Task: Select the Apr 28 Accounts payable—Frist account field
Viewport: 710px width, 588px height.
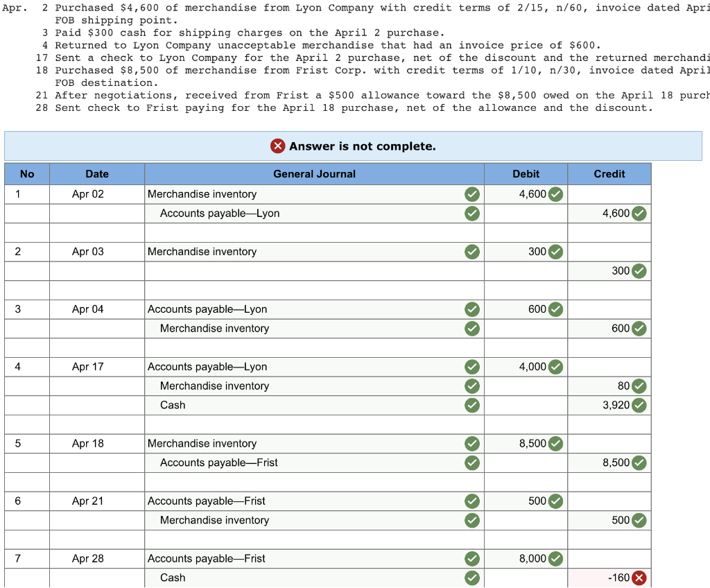Action: click(x=314, y=559)
